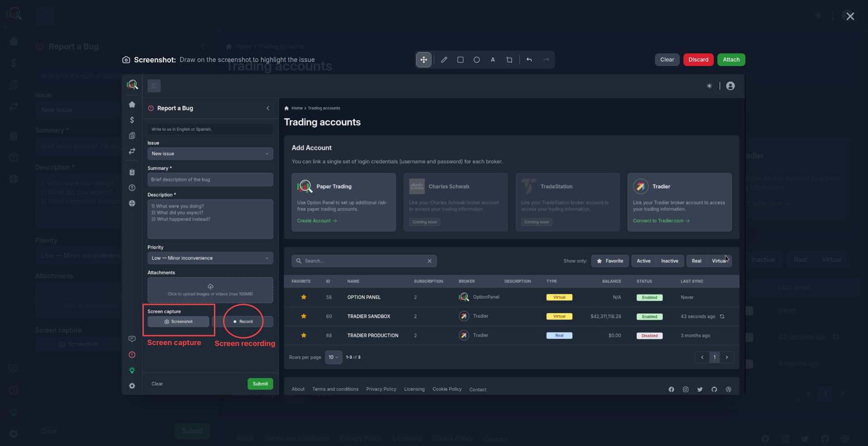Select the Text annotation tool
The image size is (868, 446).
pos(493,60)
